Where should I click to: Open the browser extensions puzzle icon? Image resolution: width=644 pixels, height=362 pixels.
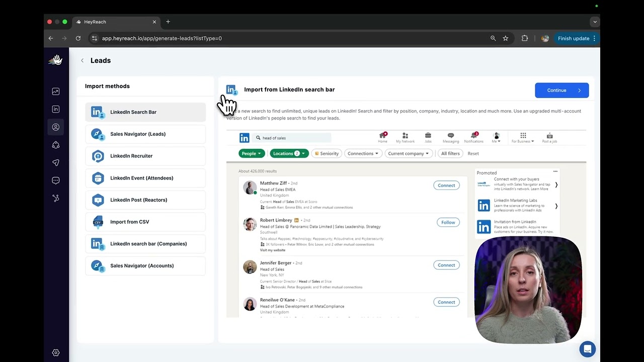point(525,38)
